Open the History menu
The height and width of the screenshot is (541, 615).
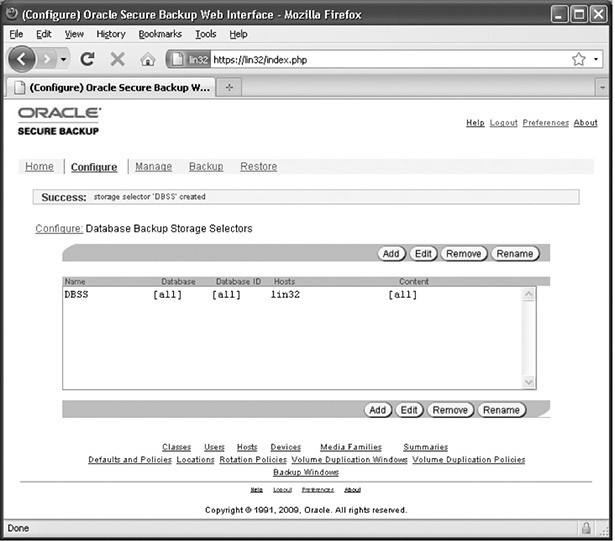click(111, 34)
